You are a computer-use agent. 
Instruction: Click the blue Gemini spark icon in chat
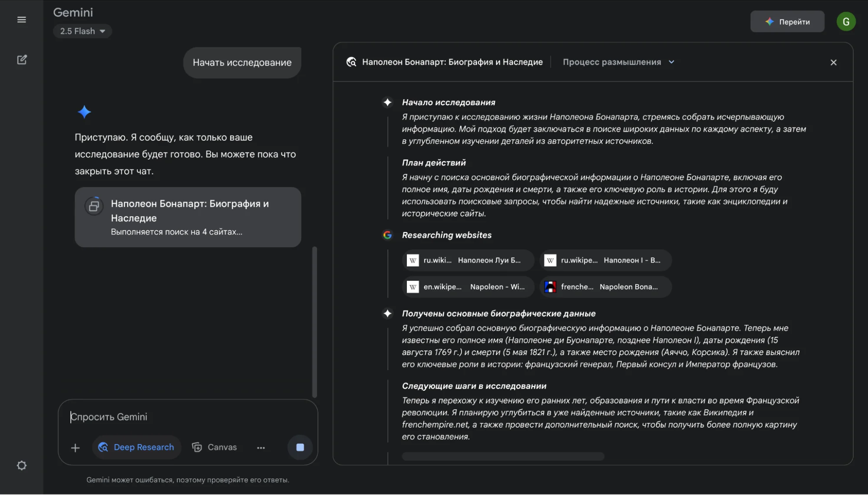click(x=84, y=112)
